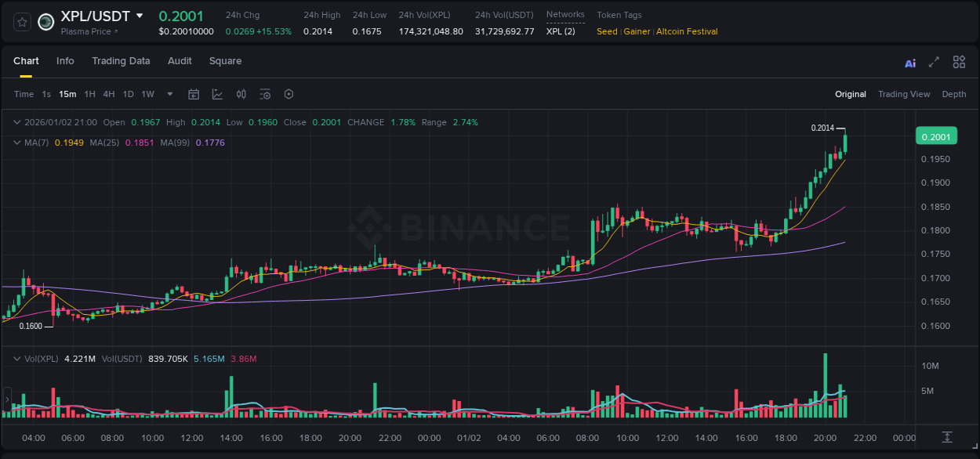The height and width of the screenshot is (459, 980).
Task: Open the date range calendar picker
Action: [194, 93]
